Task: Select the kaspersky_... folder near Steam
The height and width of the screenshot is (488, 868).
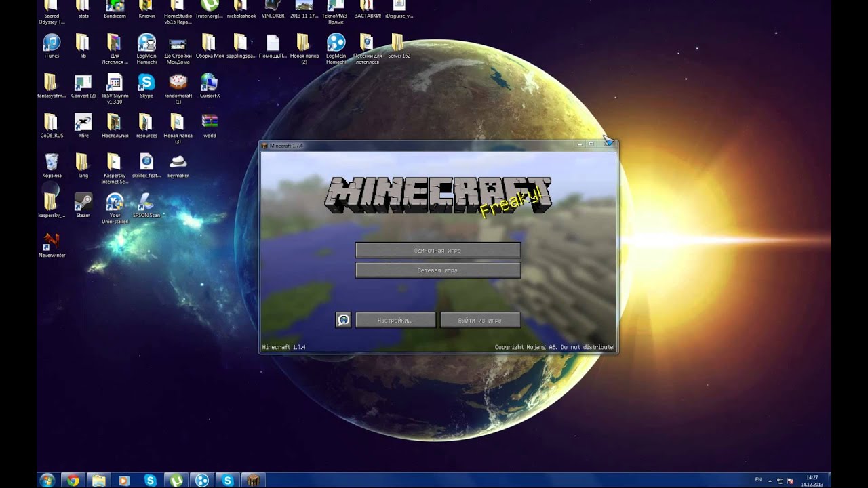Action: coord(52,205)
